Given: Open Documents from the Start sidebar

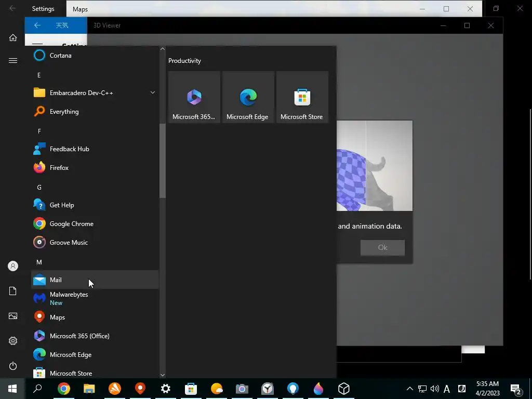Looking at the screenshot, I should [13, 291].
